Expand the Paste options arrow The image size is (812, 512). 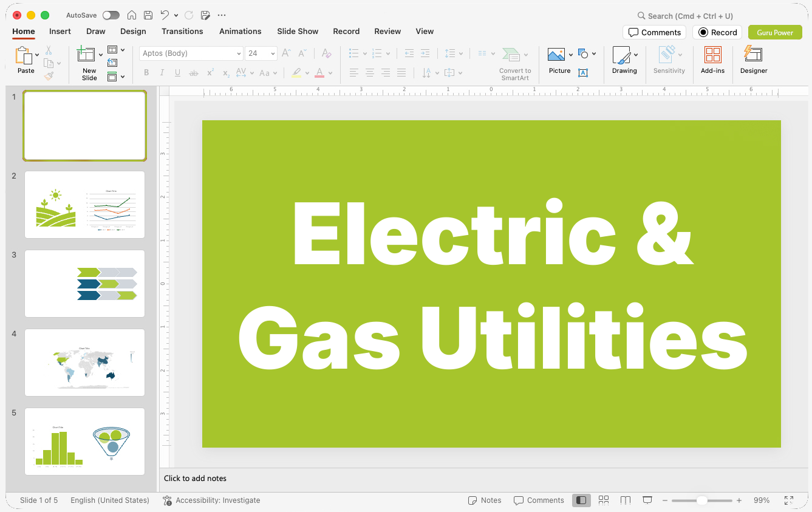point(37,55)
